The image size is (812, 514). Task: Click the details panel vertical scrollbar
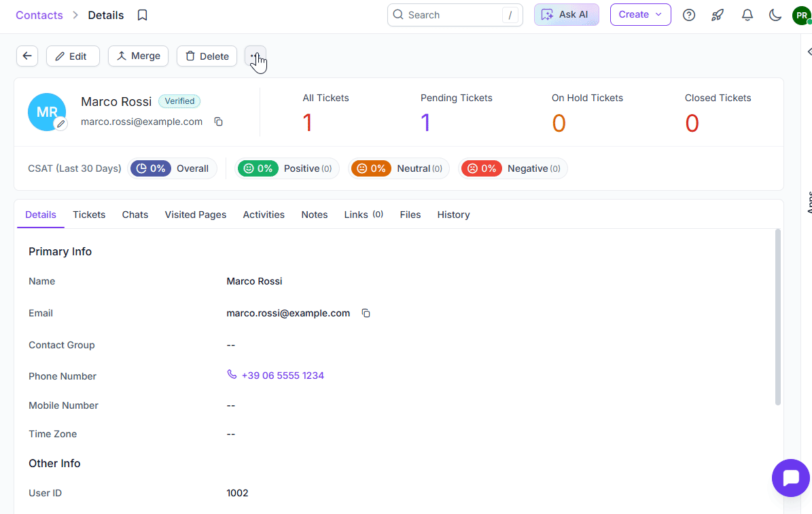click(x=777, y=317)
